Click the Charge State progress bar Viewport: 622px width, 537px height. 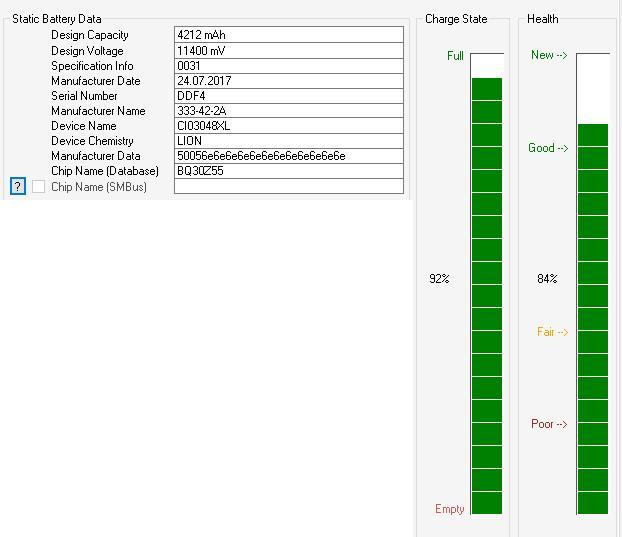487,284
